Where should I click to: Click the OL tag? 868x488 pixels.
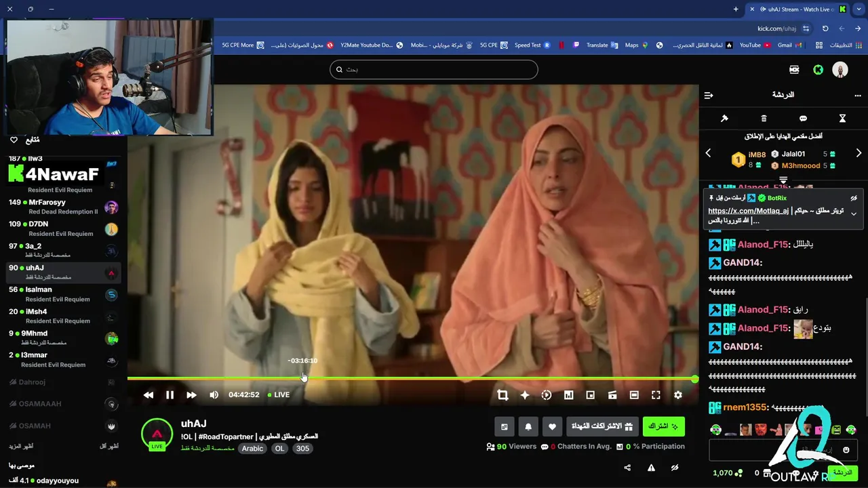click(x=279, y=448)
